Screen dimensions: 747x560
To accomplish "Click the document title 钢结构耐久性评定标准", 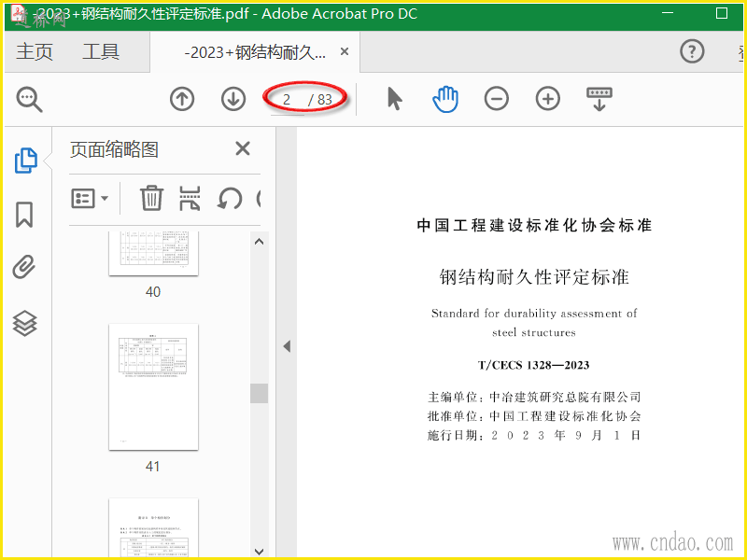I will click(534, 276).
